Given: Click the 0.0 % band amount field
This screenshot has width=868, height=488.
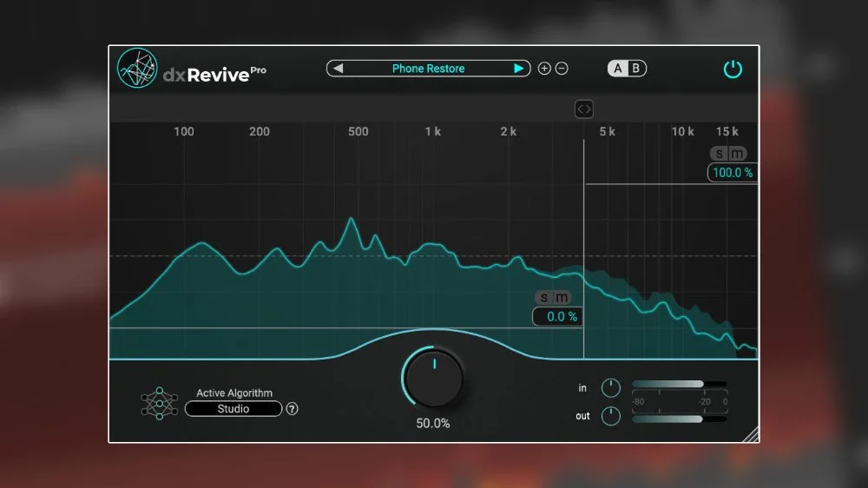Looking at the screenshot, I should pyautogui.click(x=557, y=317).
